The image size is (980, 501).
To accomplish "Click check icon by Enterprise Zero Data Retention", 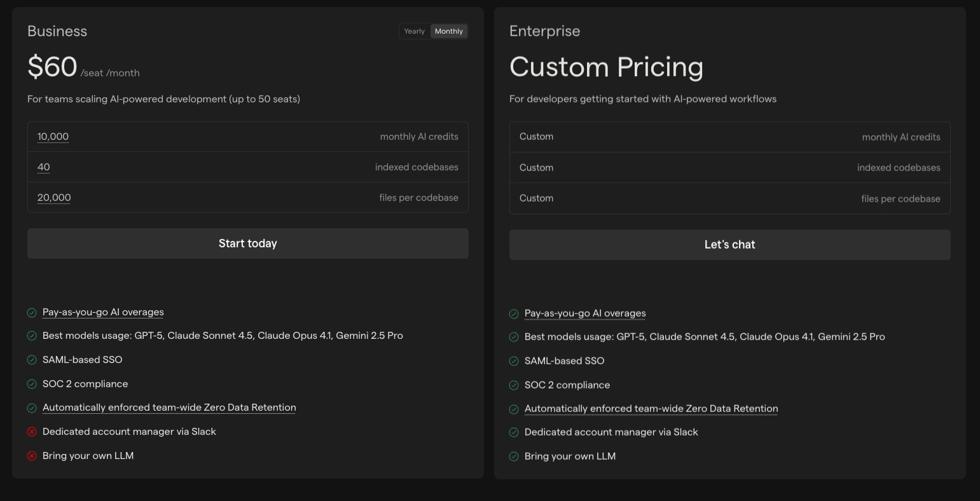I will click(514, 409).
